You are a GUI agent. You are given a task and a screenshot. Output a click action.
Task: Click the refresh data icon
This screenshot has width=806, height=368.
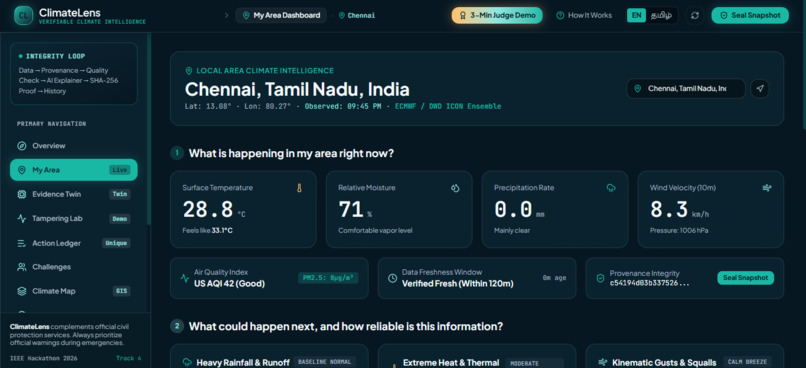pos(695,15)
